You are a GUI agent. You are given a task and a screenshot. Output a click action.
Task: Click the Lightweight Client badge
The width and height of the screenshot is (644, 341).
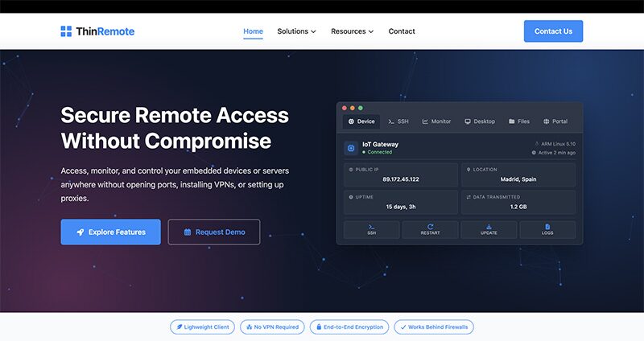(203, 327)
